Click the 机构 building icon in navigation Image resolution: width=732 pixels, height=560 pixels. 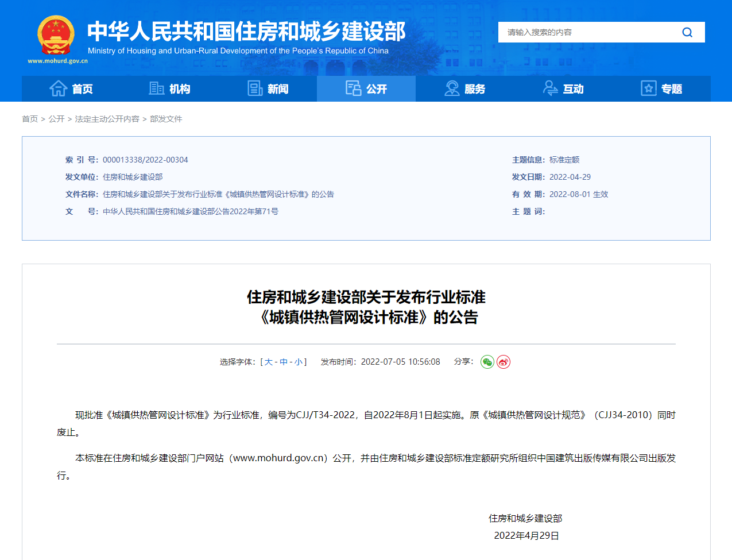[156, 88]
